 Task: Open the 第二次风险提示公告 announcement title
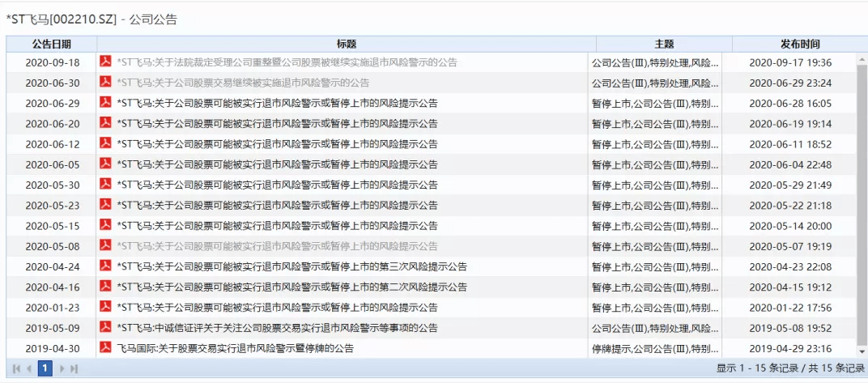291,287
